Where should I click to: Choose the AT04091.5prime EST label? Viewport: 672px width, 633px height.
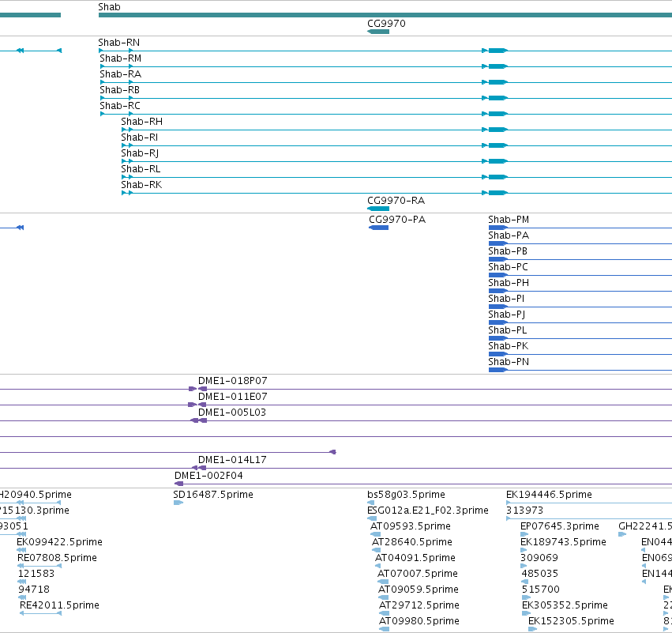(x=415, y=558)
